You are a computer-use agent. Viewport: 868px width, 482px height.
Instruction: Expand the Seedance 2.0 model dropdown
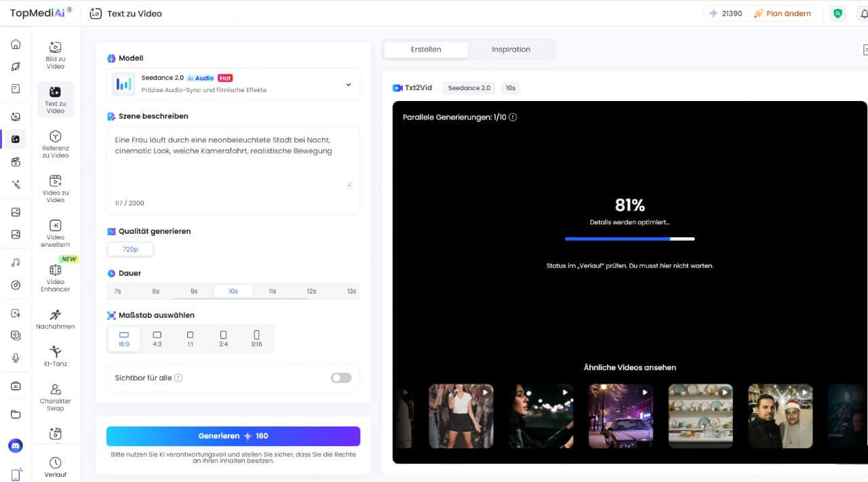click(x=348, y=85)
